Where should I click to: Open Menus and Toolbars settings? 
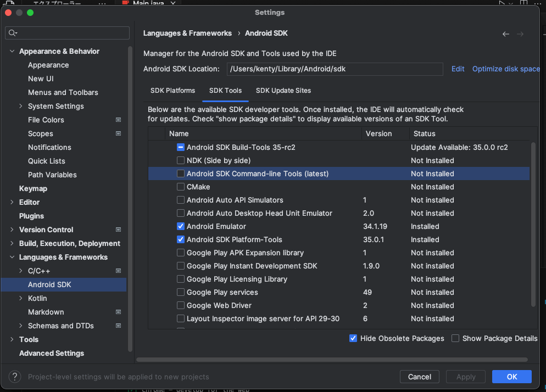point(63,93)
